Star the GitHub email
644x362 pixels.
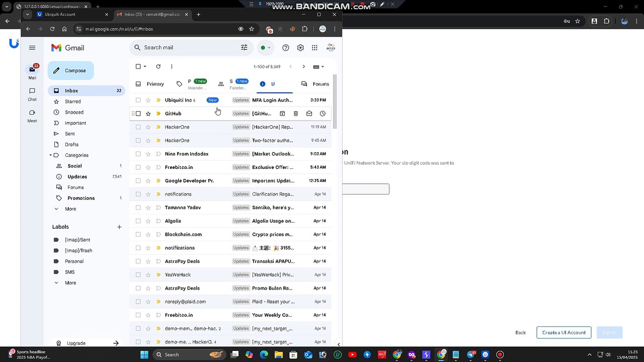pos(148,114)
